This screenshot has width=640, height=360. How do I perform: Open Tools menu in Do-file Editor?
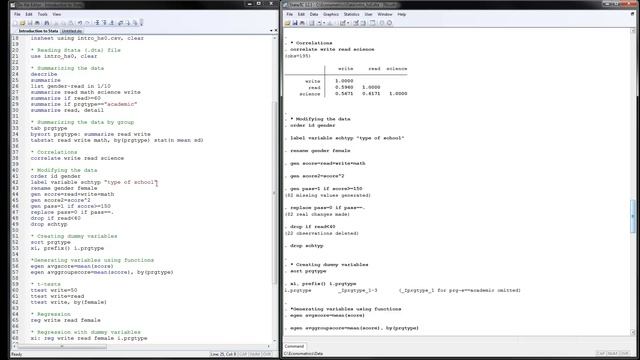coord(42,14)
